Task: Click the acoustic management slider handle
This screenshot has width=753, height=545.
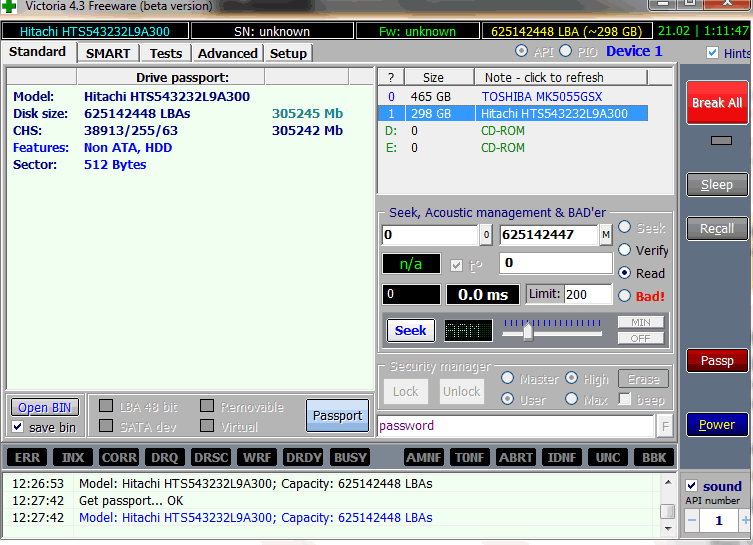Action: click(x=528, y=332)
